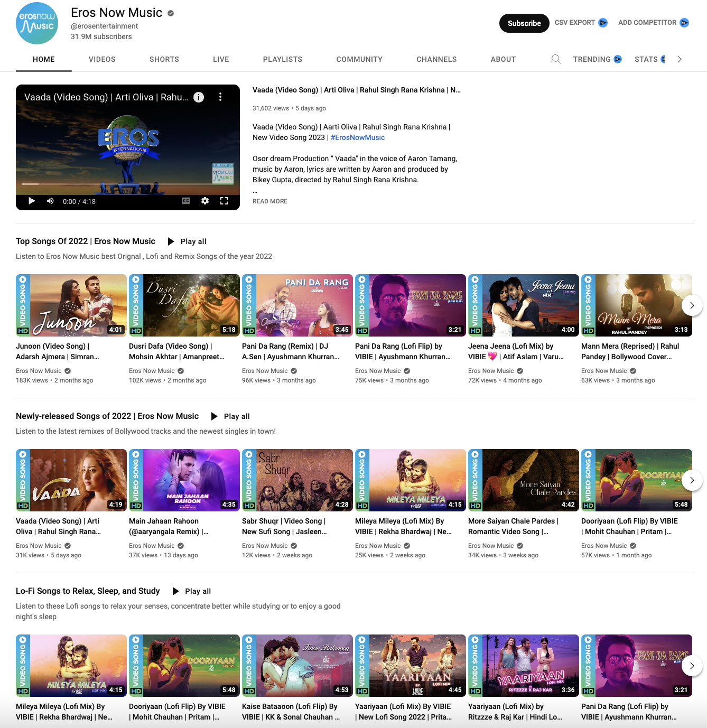The width and height of the screenshot is (707, 728).
Task: Show next videos in Newly-released row
Action: 692,480
